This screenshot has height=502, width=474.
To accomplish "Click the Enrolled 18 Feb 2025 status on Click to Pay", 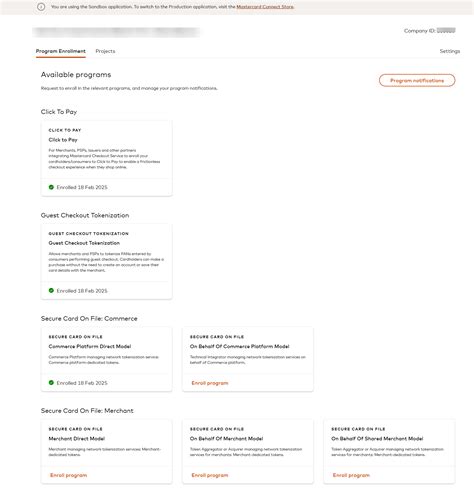I will click(82, 187).
